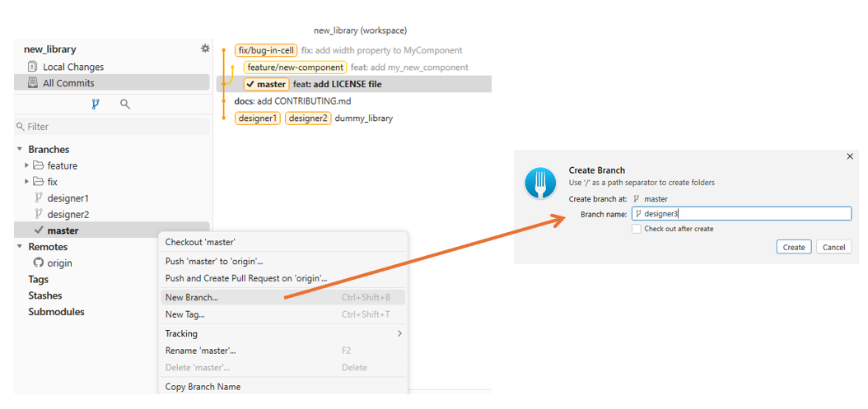Click designer2 label in commit graph
The width and height of the screenshot is (868, 409).
pos(308,118)
